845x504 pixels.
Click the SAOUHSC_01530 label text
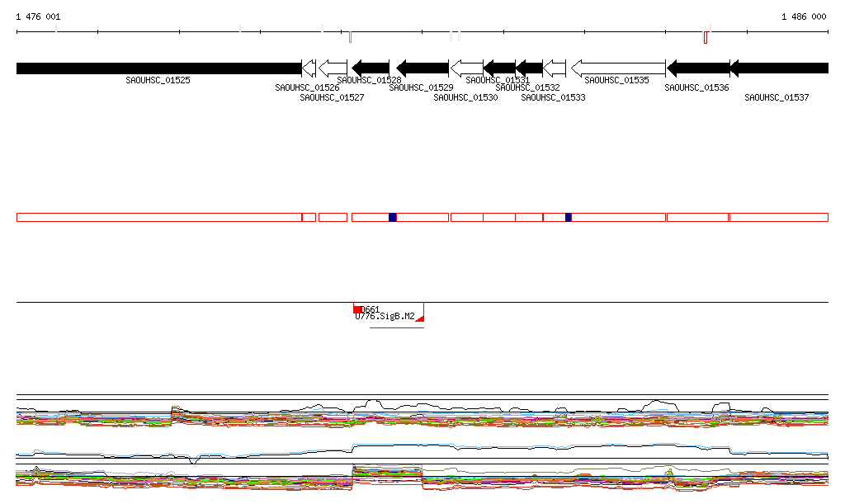point(465,97)
